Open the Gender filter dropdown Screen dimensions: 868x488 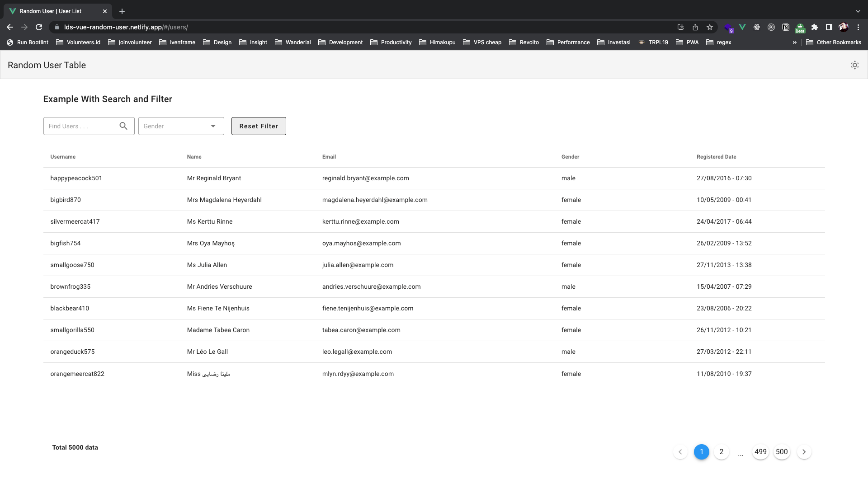pos(181,126)
